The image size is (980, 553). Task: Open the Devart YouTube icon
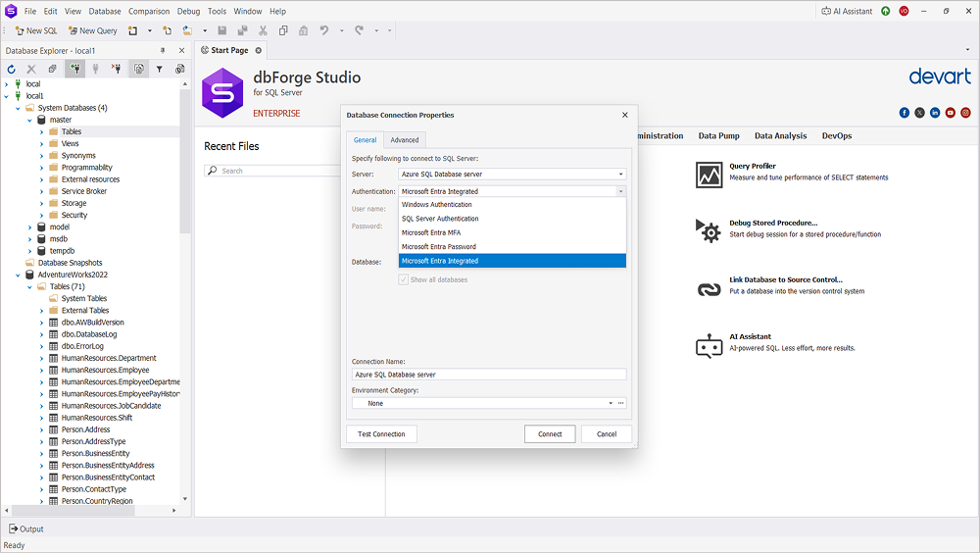[950, 113]
